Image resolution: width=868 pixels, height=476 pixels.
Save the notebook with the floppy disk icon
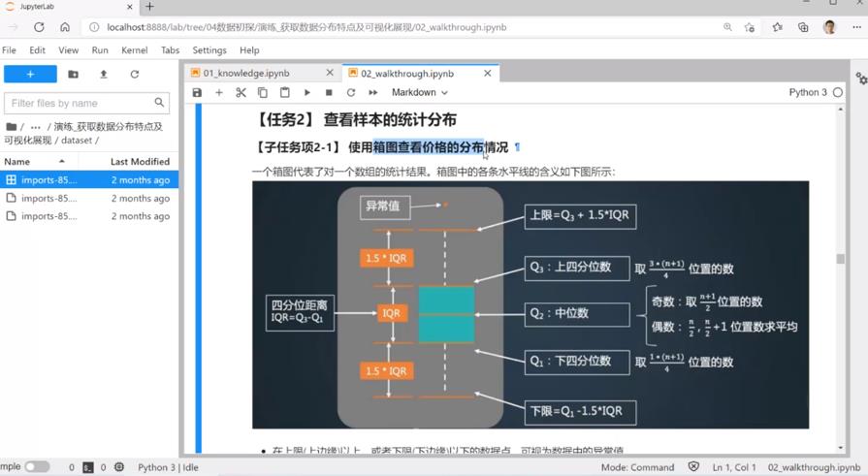[x=197, y=93]
